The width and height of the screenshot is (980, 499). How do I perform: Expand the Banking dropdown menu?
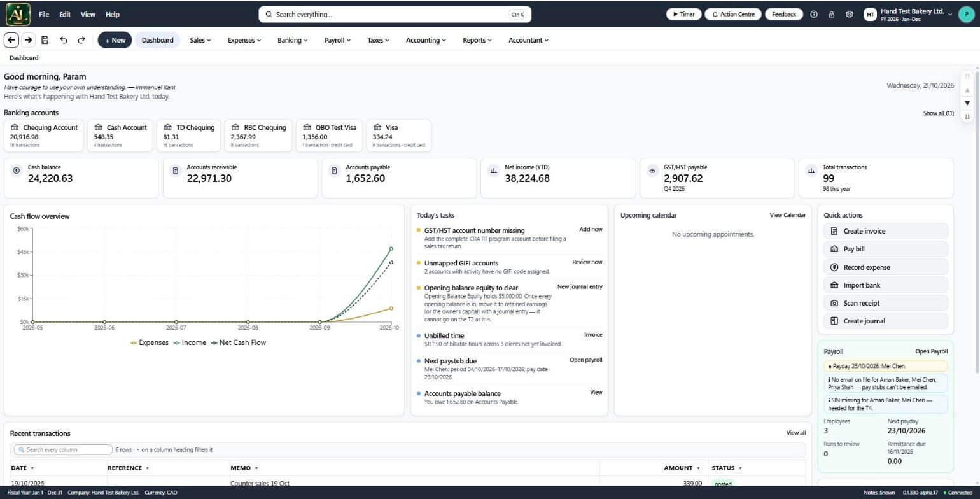pyautogui.click(x=292, y=40)
